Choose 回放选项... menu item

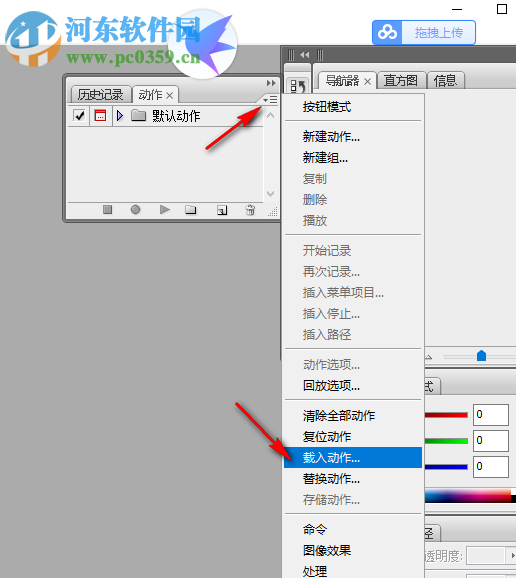(x=353, y=386)
